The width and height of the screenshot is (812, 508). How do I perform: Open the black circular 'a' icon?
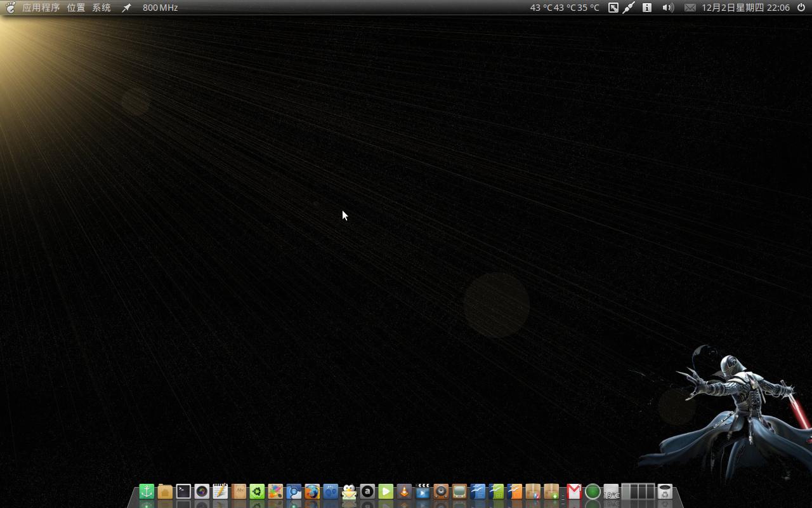click(367, 491)
